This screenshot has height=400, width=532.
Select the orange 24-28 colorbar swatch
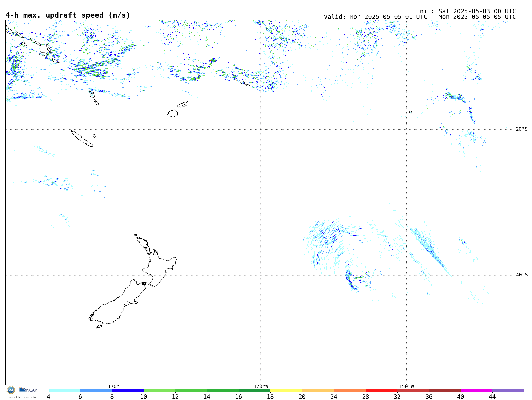click(350, 391)
